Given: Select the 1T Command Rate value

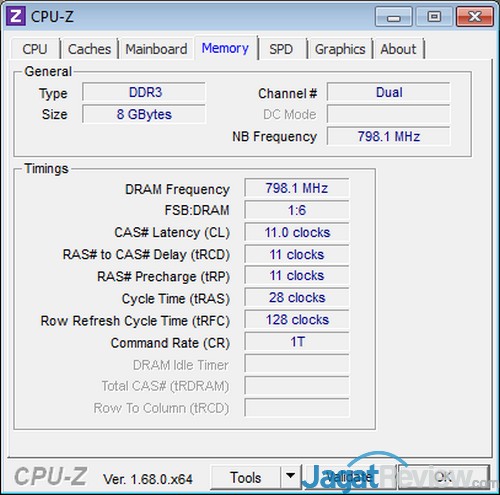Looking at the screenshot, I should pos(297,342).
